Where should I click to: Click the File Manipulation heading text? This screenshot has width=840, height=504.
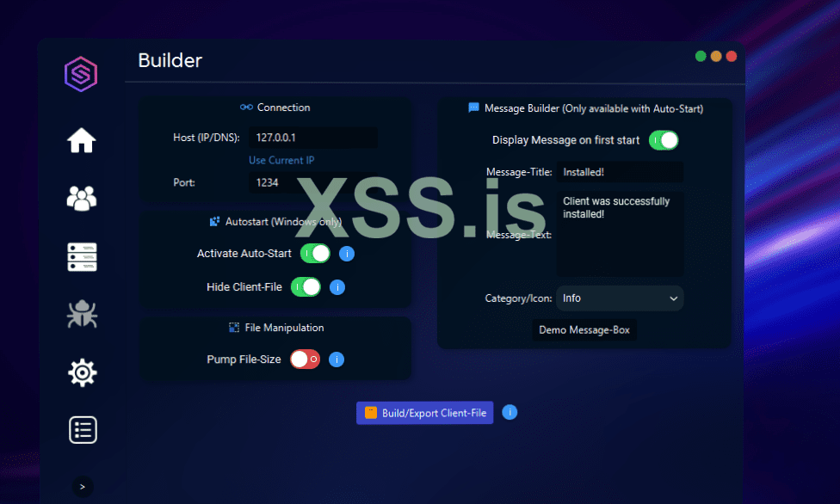click(285, 327)
